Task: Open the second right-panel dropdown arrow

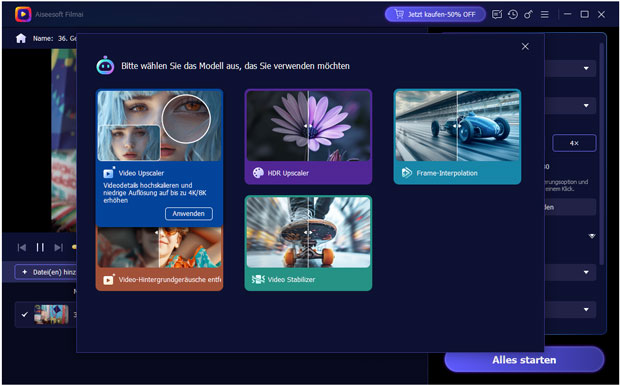Action: pyautogui.click(x=586, y=106)
